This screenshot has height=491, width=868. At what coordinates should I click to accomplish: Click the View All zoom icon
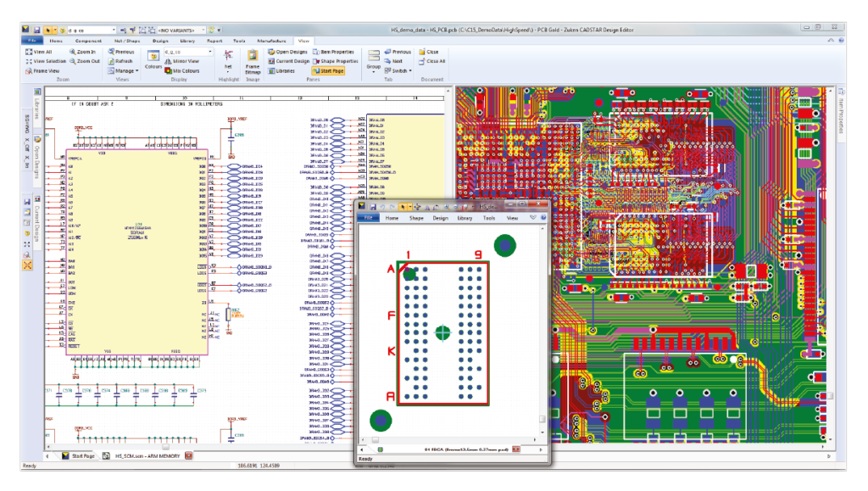coord(37,50)
